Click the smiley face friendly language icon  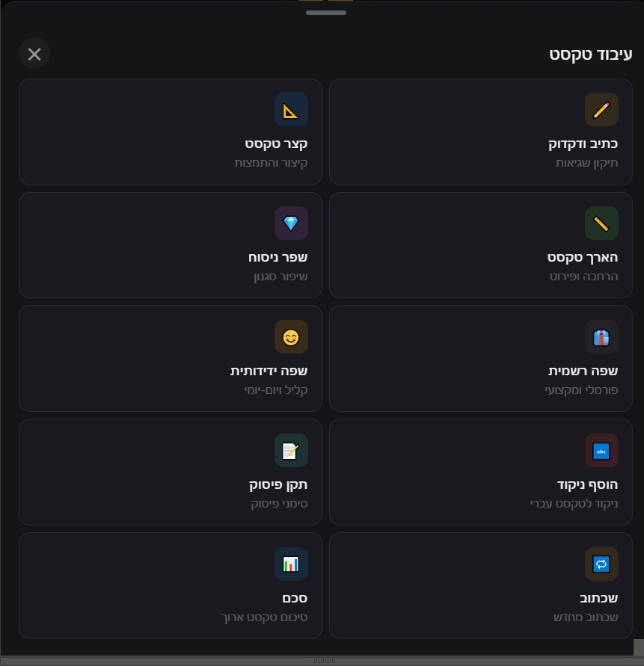291,337
